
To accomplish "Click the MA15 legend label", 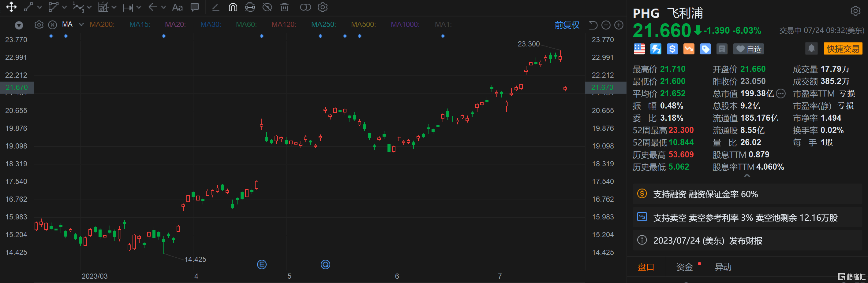I will [x=140, y=24].
